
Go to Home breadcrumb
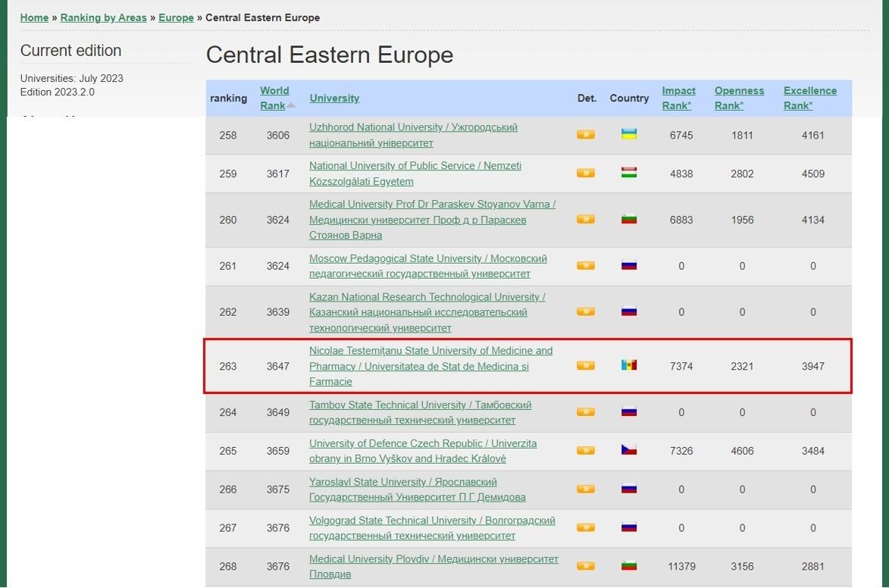[x=34, y=17]
